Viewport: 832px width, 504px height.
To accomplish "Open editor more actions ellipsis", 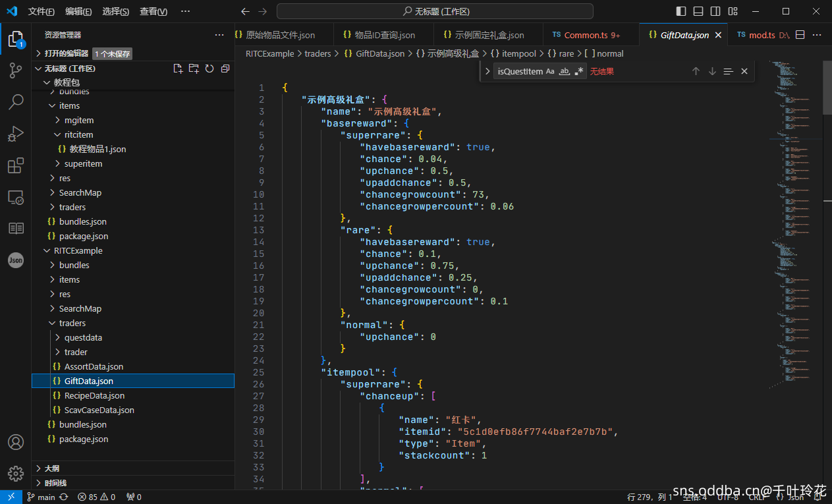I will pyautogui.click(x=817, y=35).
